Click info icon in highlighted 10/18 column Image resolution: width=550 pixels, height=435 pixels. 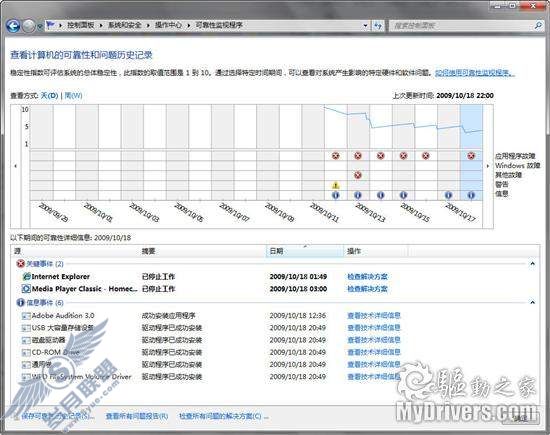click(x=471, y=195)
